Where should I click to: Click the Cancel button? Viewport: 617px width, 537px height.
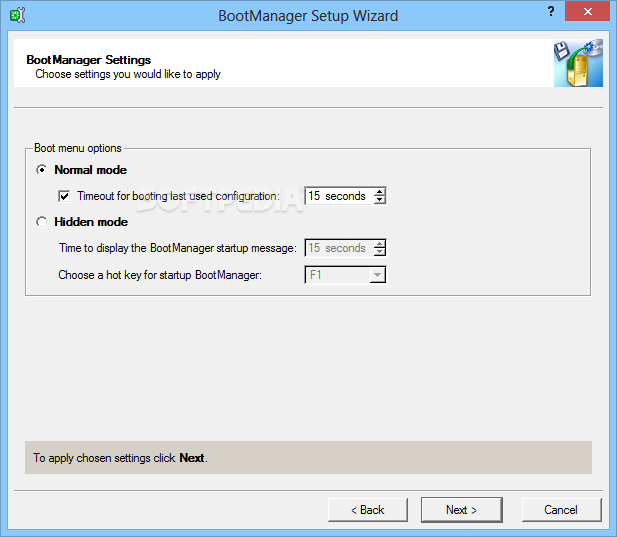(x=561, y=510)
